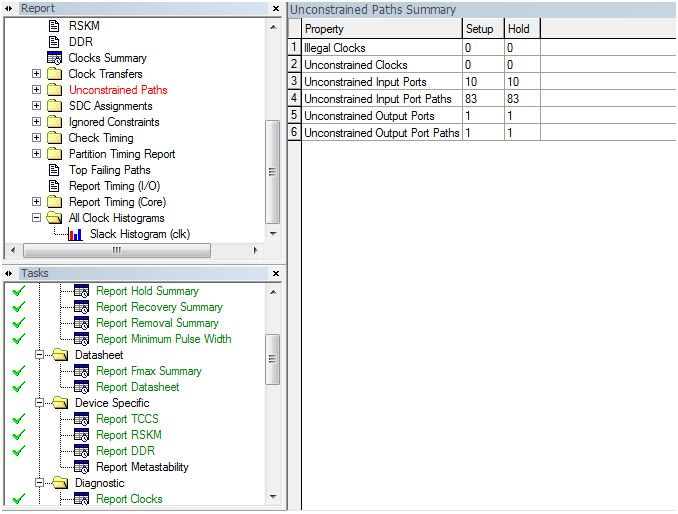Click Report panel vertical scroll down arrow

pyautogui.click(x=273, y=234)
